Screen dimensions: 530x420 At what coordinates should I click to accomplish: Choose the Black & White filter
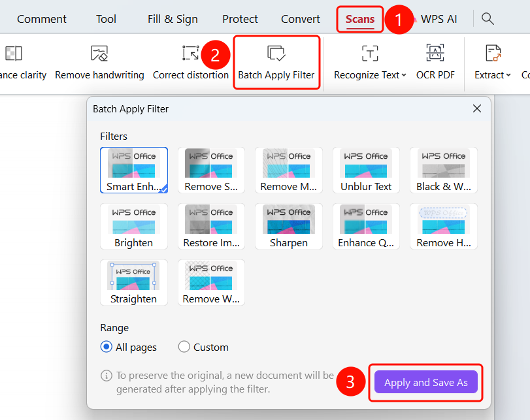coord(444,170)
